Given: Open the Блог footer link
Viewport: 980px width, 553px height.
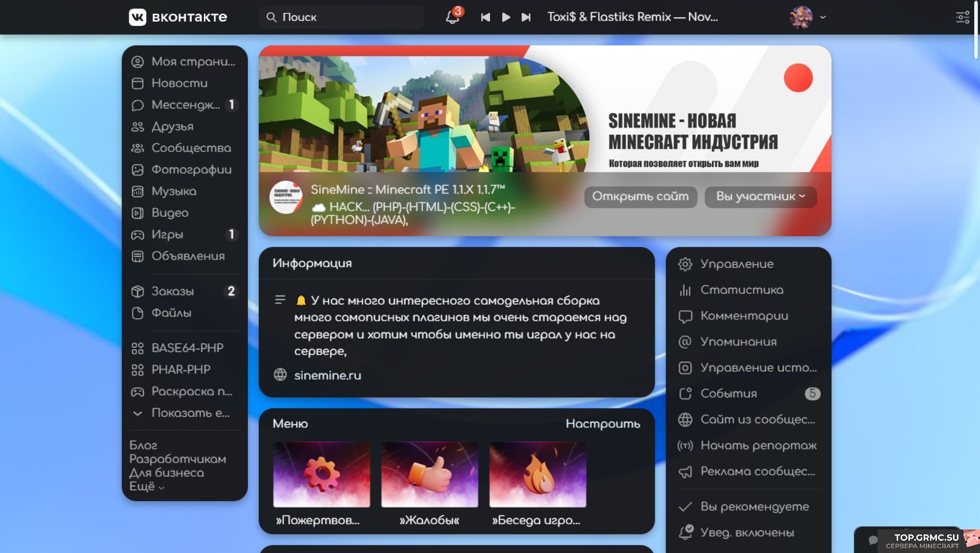Looking at the screenshot, I should [143, 445].
